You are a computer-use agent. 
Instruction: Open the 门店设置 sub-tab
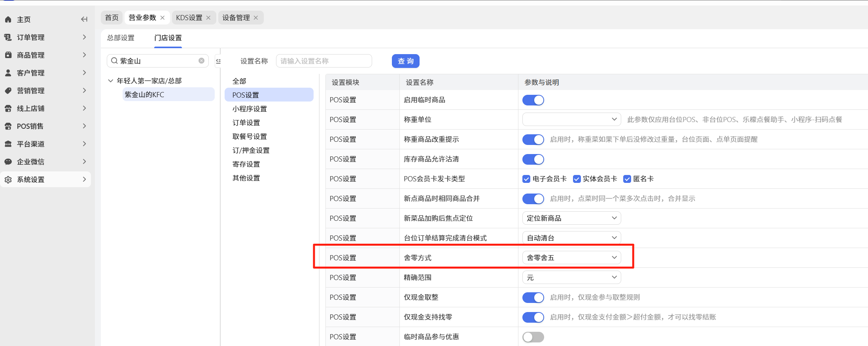(168, 38)
